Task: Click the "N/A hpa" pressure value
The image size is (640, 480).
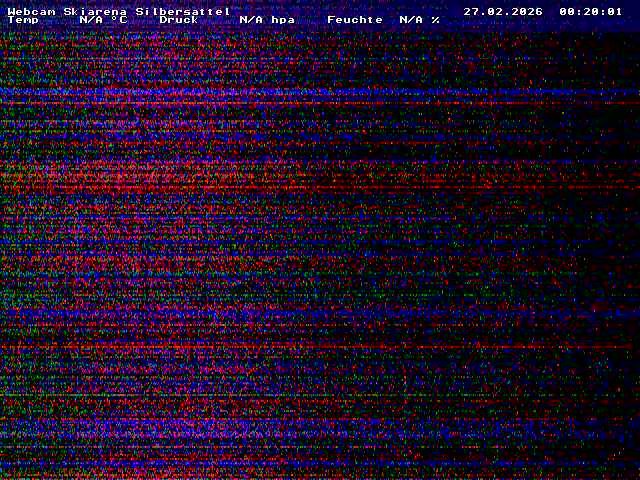Action: [x=267, y=20]
